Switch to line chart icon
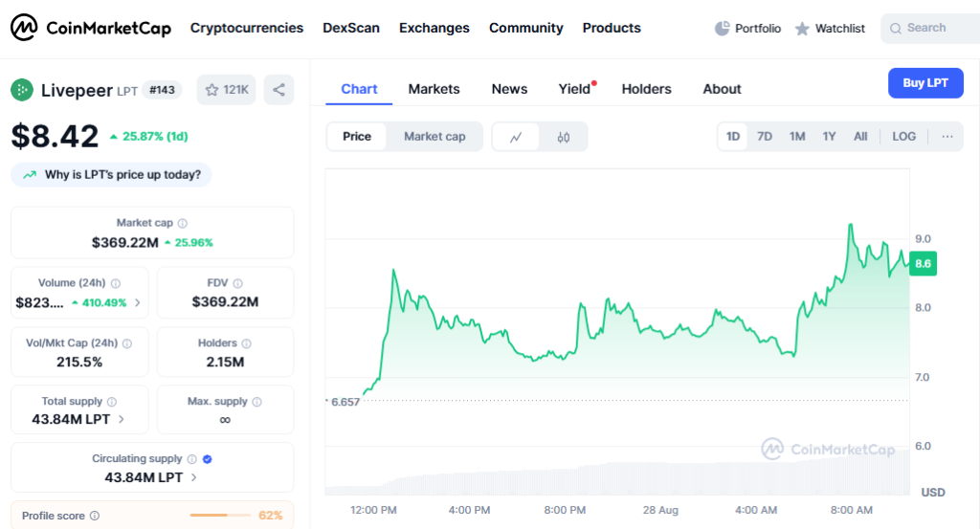 tap(516, 138)
